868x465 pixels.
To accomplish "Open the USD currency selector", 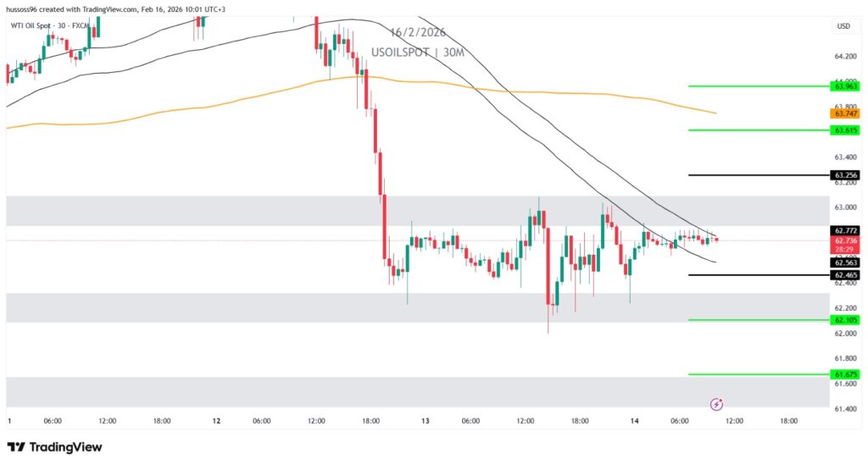I will point(843,26).
